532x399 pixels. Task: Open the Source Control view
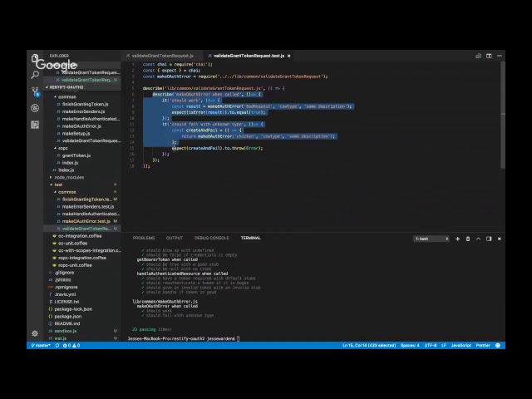pos(35,91)
